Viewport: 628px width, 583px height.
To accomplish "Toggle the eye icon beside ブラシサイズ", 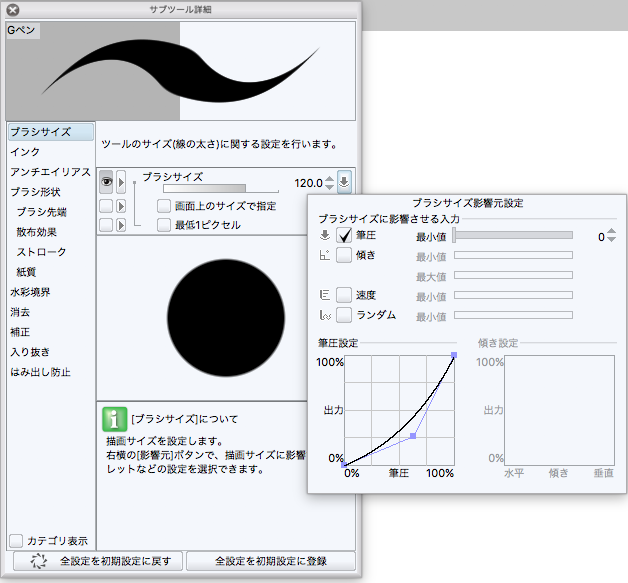I will [x=106, y=182].
